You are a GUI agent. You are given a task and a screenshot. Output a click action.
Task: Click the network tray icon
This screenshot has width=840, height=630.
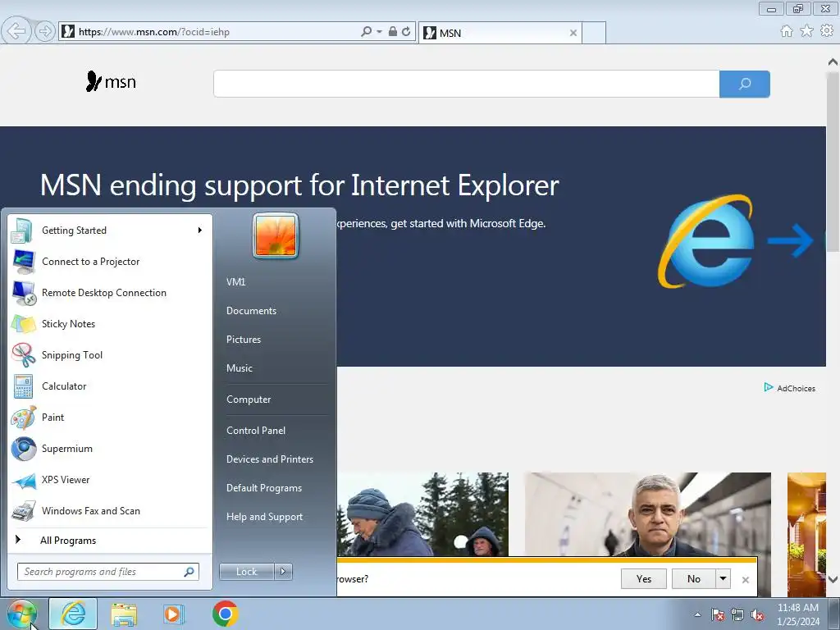tap(737, 614)
